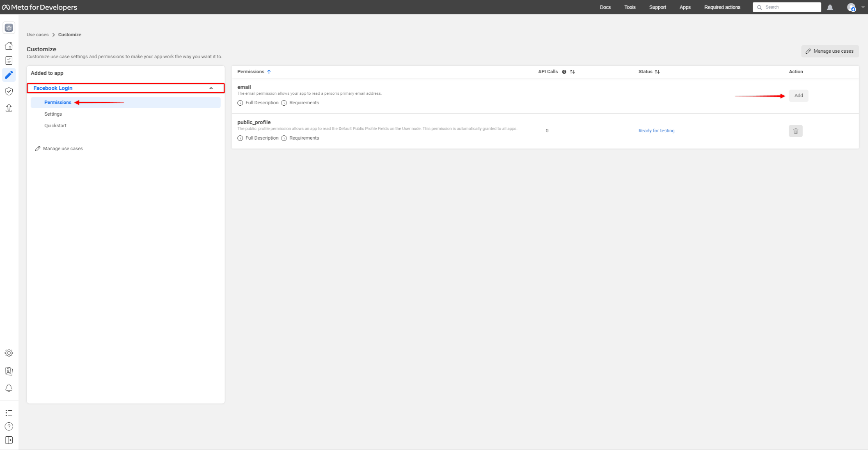
Task: Open the app icon in the left sidebar
Action: click(x=9, y=28)
